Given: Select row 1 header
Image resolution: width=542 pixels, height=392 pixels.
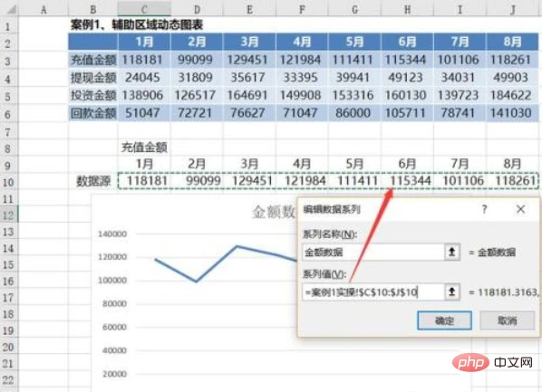Looking at the screenshot, I should coord(8,26).
